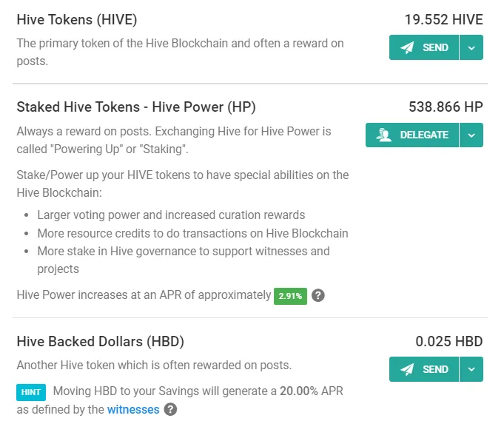Send HIVE tokens using the Send button

(x=424, y=47)
